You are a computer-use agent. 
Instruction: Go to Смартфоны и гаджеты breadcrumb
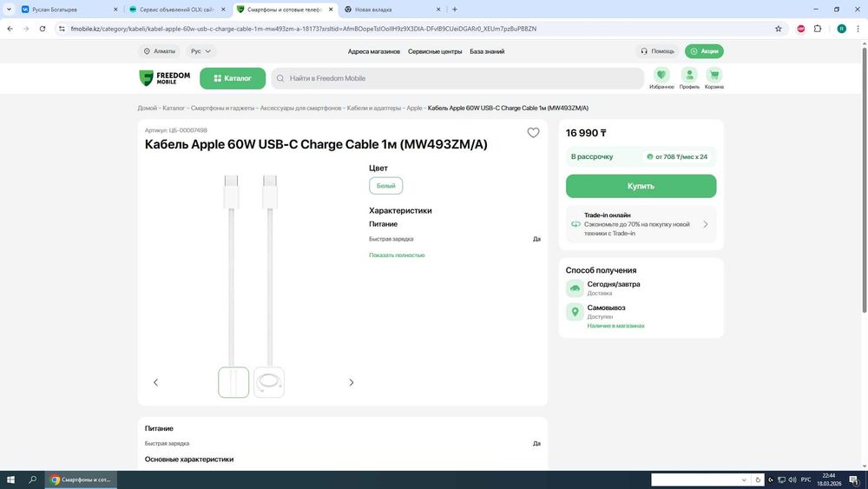pyautogui.click(x=222, y=108)
